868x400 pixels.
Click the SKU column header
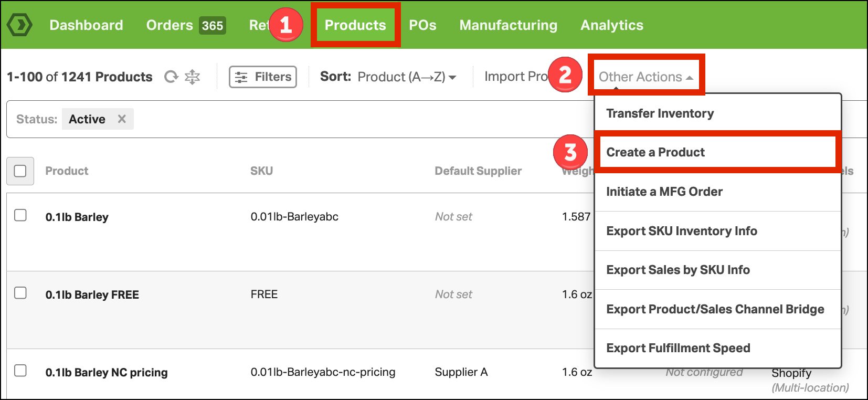pyautogui.click(x=261, y=171)
